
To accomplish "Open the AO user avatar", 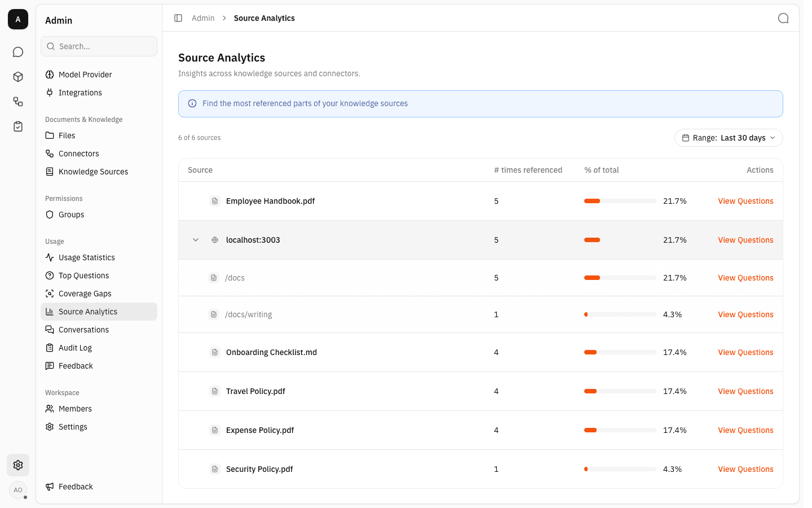I will click(18, 490).
